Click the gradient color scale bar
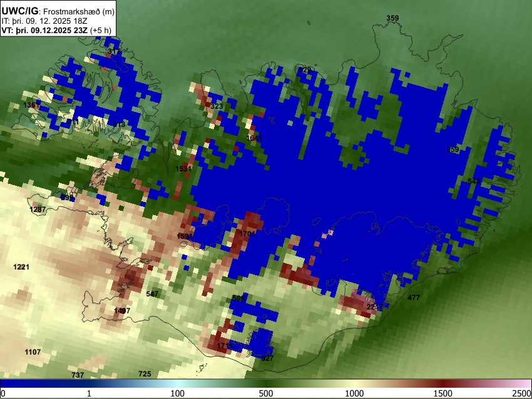The width and height of the screenshot is (532, 399). [x=266, y=384]
